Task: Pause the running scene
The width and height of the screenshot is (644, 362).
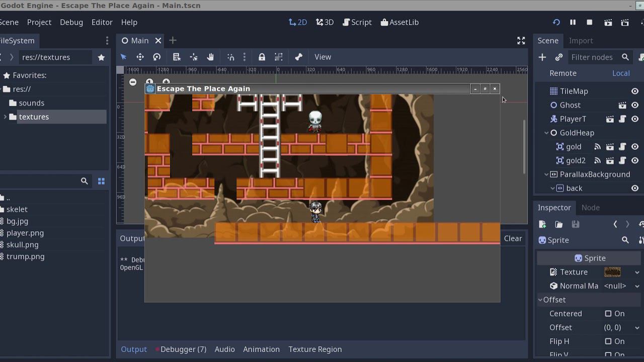Action: click(573, 22)
